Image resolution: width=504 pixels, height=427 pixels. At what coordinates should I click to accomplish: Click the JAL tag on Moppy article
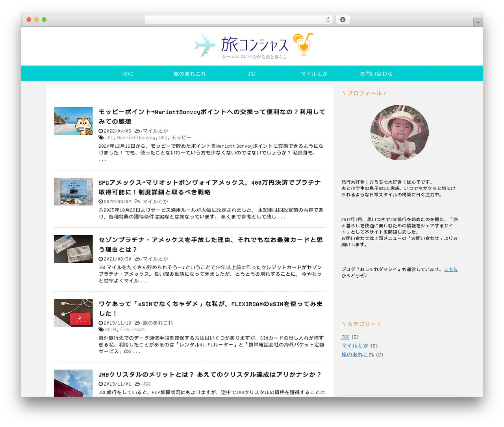(x=109, y=137)
